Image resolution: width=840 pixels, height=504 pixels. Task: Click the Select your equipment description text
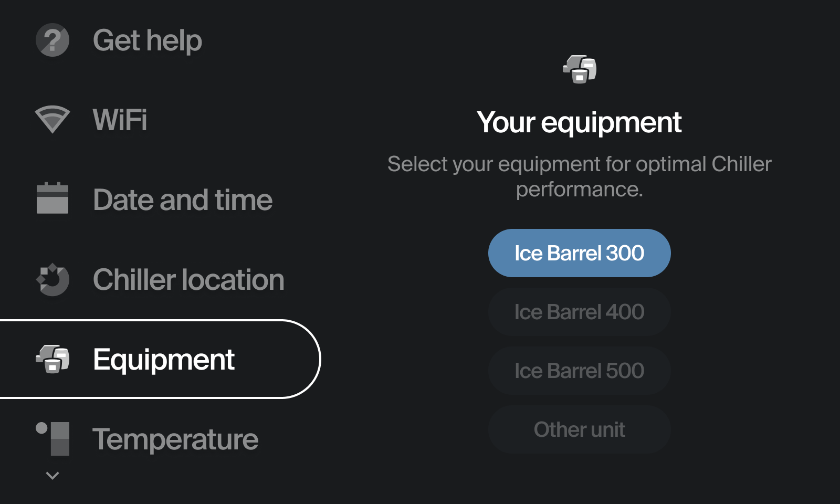tap(580, 176)
